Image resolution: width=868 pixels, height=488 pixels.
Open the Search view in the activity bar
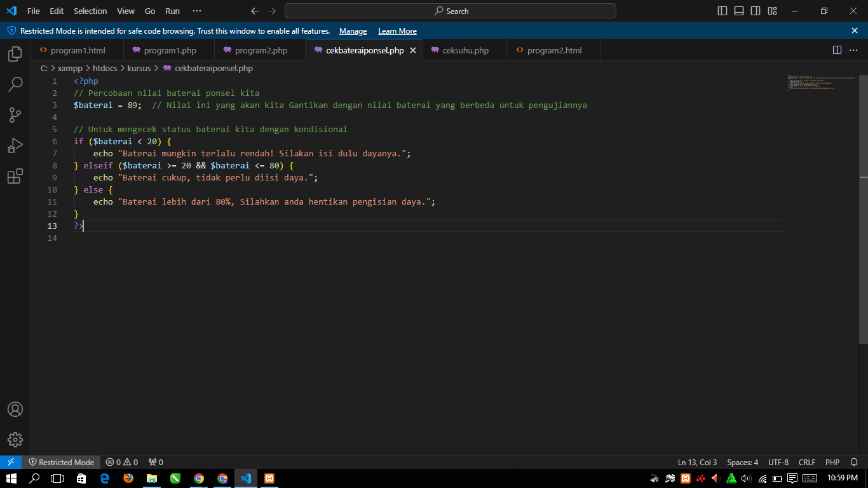click(15, 84)
